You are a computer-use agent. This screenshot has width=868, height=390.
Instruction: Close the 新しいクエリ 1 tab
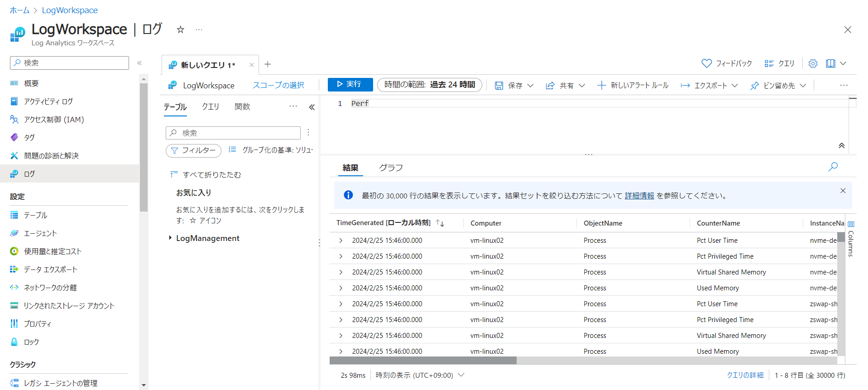click(x=251, y=65)
